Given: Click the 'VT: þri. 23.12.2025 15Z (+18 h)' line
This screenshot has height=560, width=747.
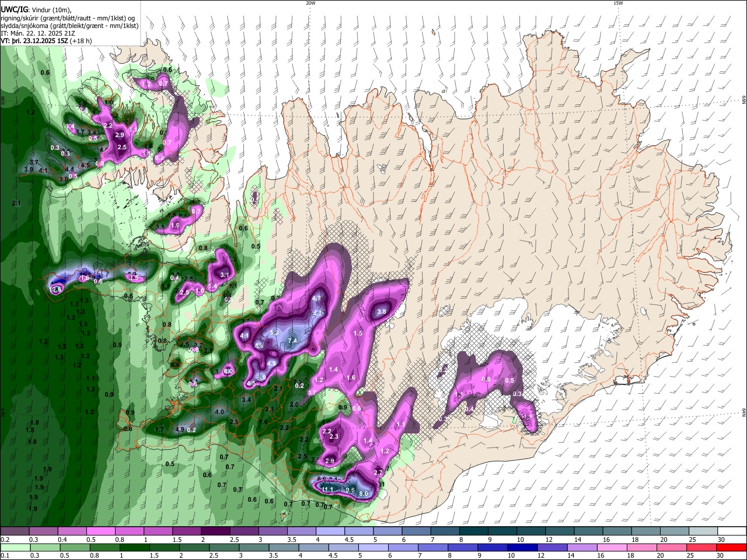Looking at the screenshot, I should coord(46,41).
